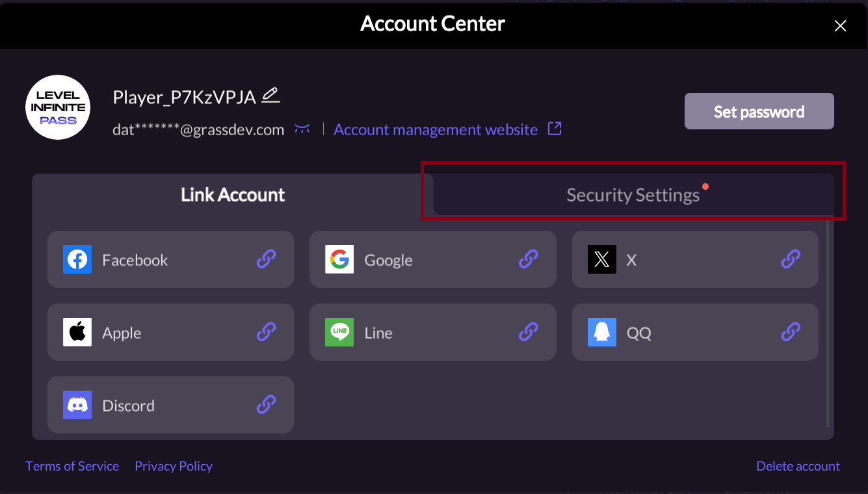Click the link icon next to Line
This screenshot has height=494, width=868.
pos(529,332)
